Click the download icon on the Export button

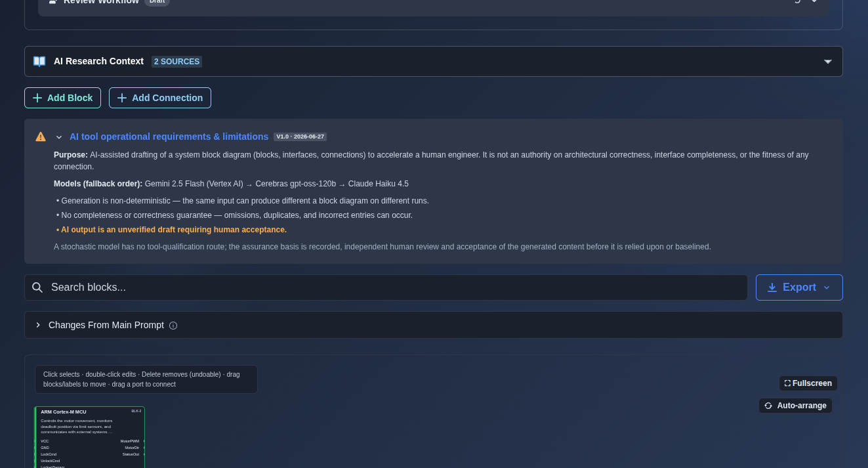click(x=772, y=287)
